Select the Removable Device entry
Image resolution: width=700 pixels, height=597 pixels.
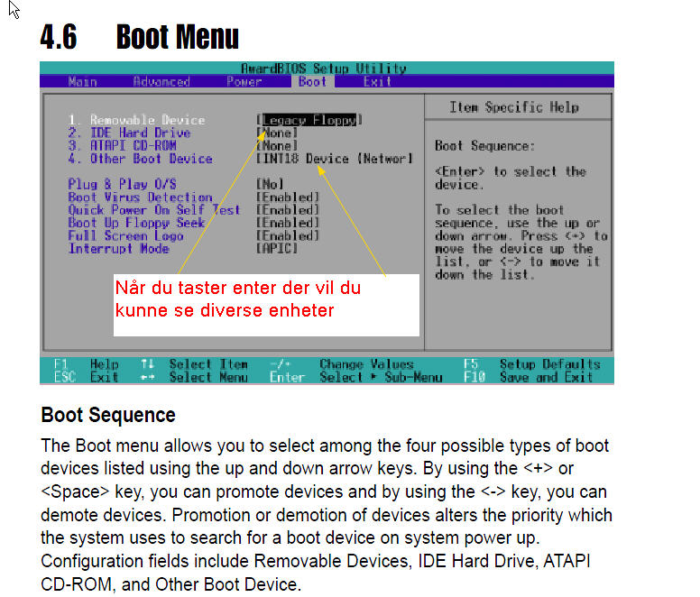[136, 120]
